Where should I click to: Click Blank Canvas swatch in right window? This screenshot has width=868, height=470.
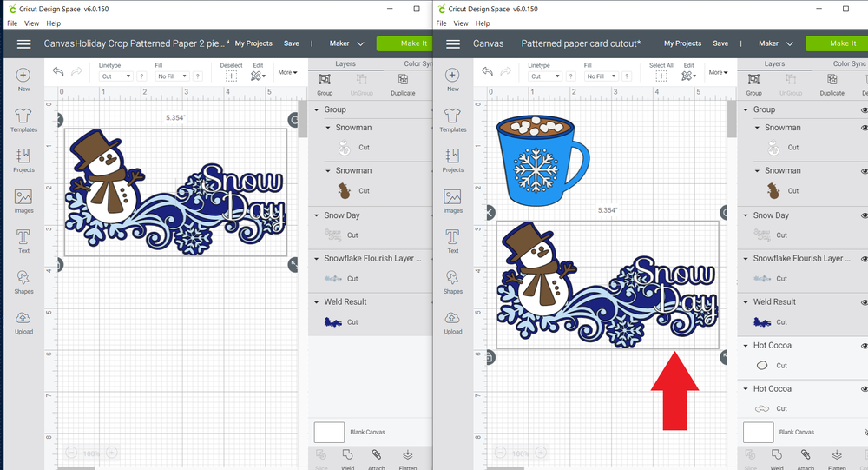click(x=759, y=433)
